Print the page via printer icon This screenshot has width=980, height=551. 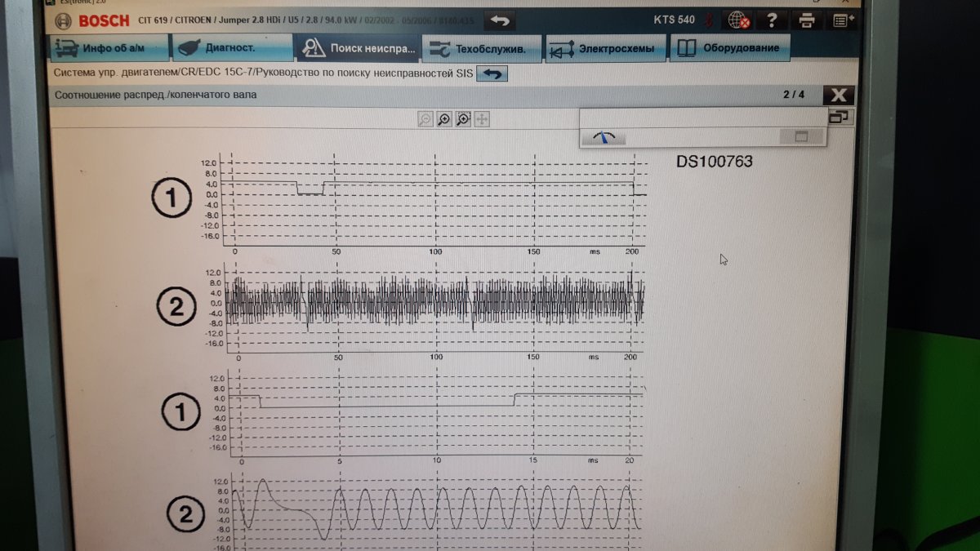point(807,20)
